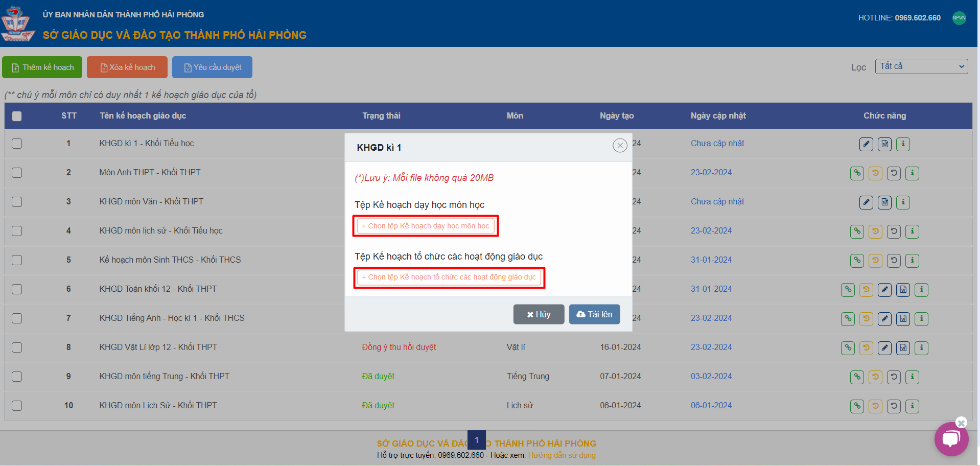Open the chat support bubble
This screenshot has width=980, height=466.
[951, 439]
